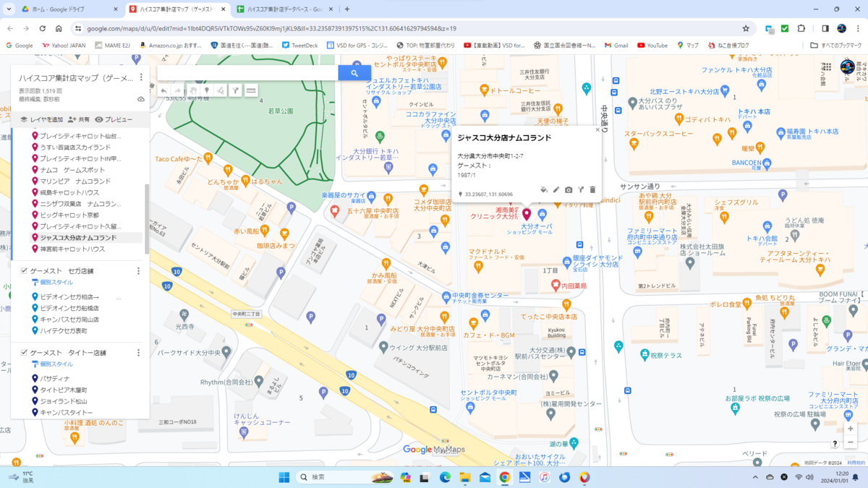Click the magenta marker on the map
This screenshot has width=868, height=488.
pos(527,214)
